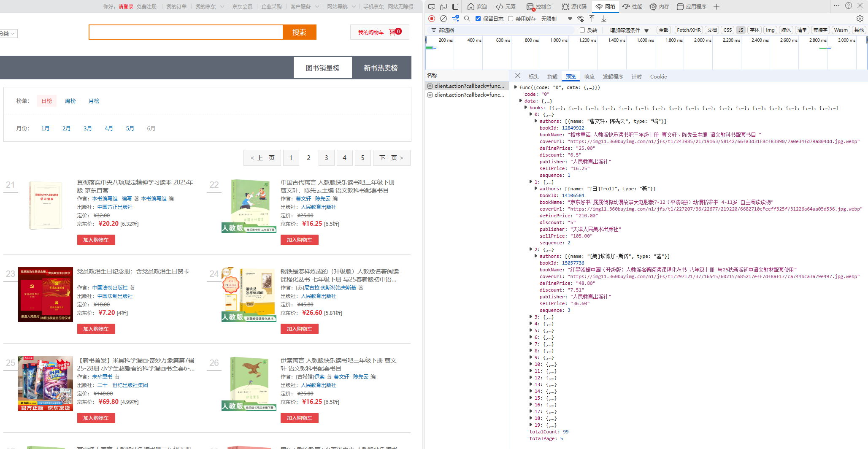
Task: Add 伊索寓言 to the shopping cart
Action: click(299, 418)
